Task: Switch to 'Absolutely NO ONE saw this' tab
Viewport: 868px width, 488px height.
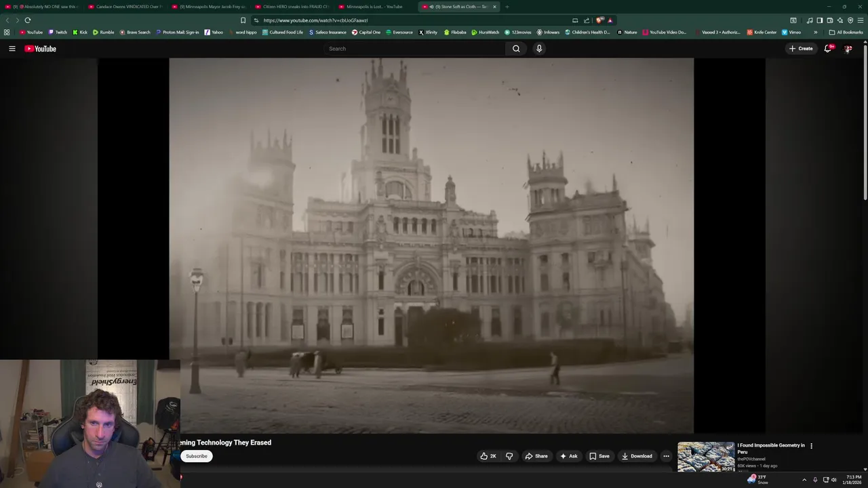Action: point(42,7)
